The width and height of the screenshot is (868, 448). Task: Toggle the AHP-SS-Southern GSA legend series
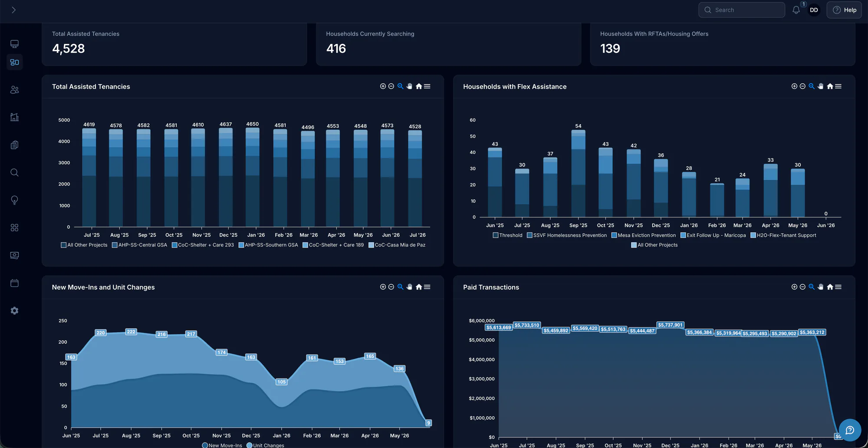pos(268,245)
